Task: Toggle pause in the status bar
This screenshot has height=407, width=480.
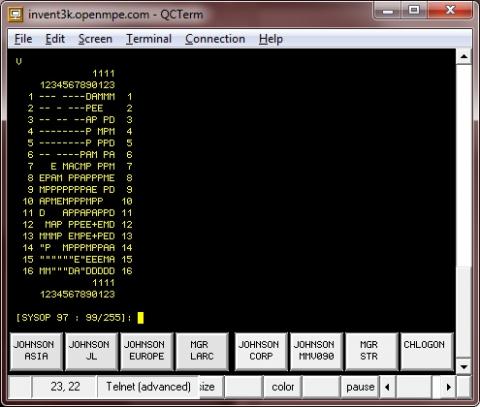Action: coord(360,387)
